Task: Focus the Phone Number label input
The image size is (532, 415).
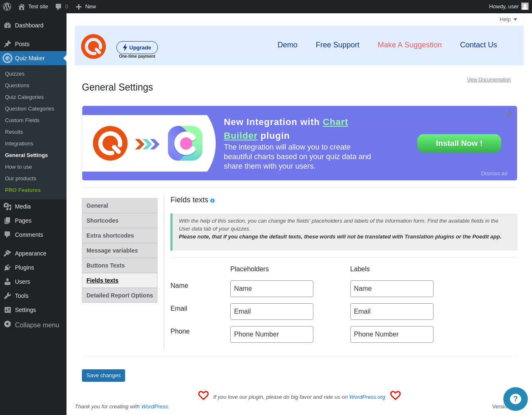Action: point(392,334)
